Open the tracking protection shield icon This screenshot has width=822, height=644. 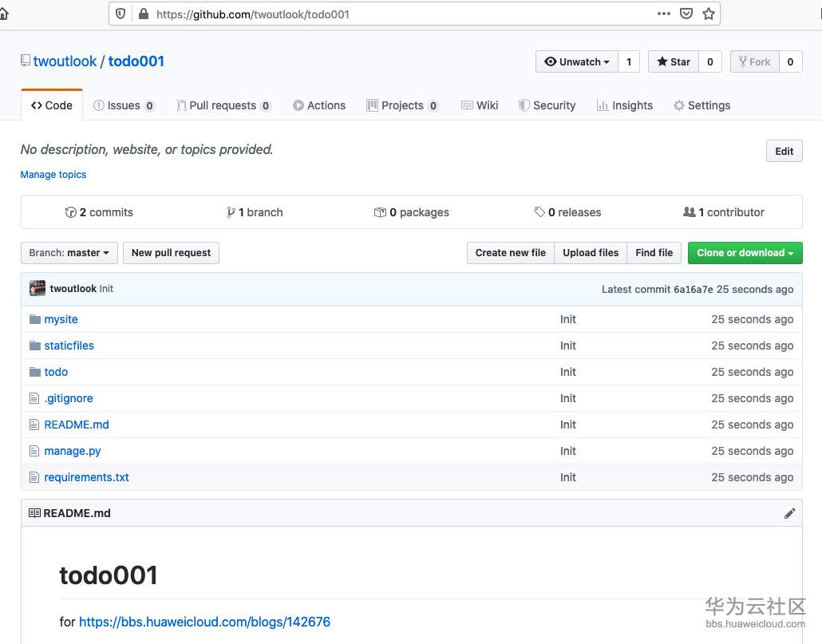point(121,14)
